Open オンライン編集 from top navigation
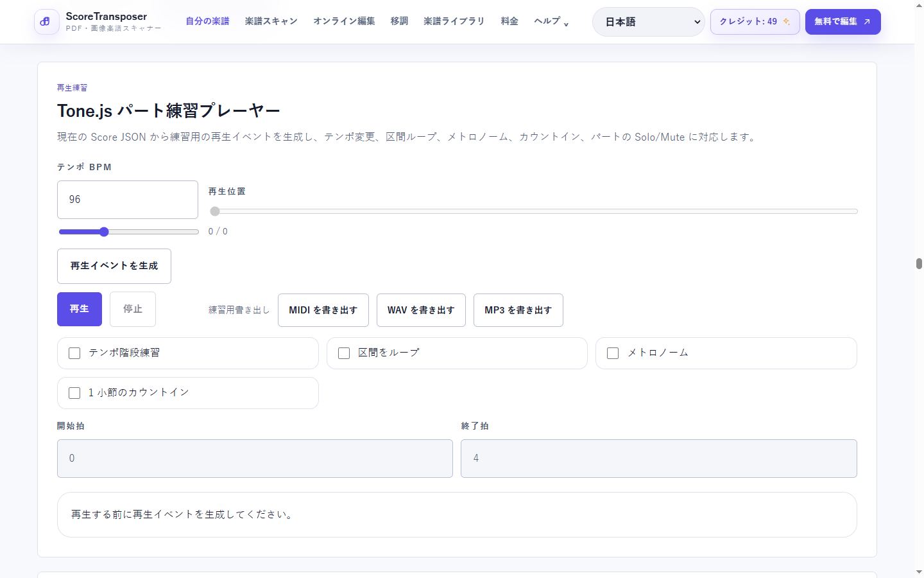The height and width of the screenshot is (578, 924). click(344, 21)
